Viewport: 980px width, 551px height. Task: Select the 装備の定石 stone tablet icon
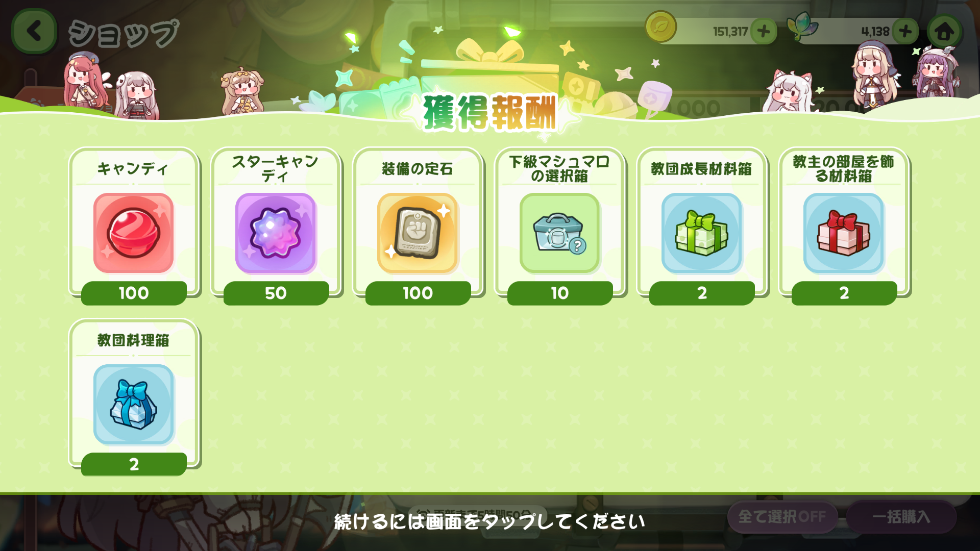point(418,233)
